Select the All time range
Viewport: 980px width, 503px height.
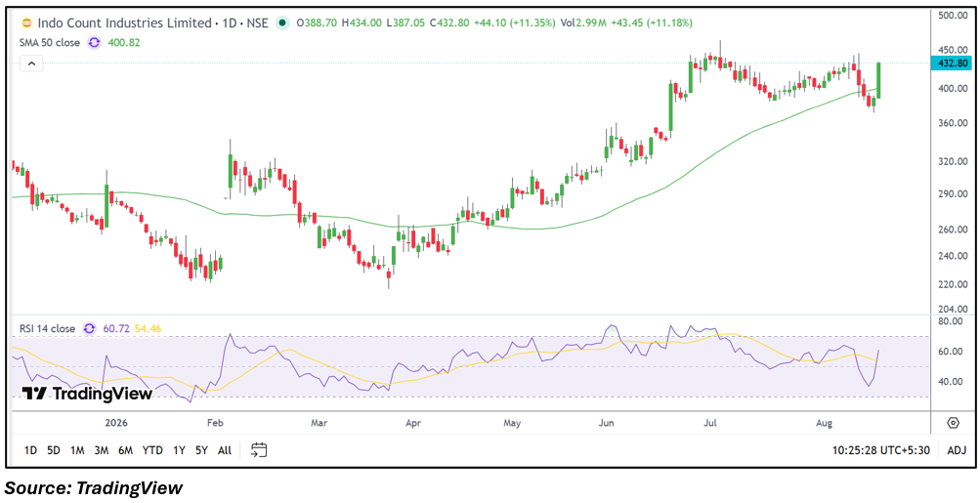225,450
